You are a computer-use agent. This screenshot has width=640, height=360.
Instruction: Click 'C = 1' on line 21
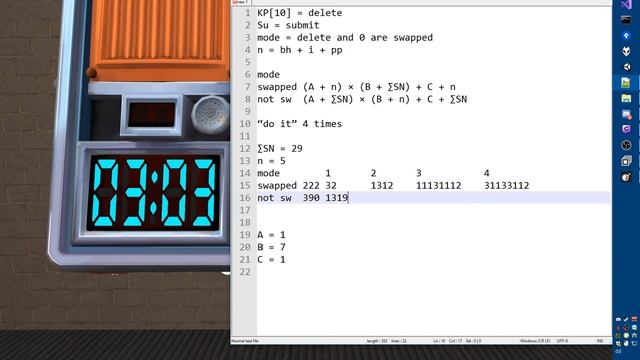(271, 260)
